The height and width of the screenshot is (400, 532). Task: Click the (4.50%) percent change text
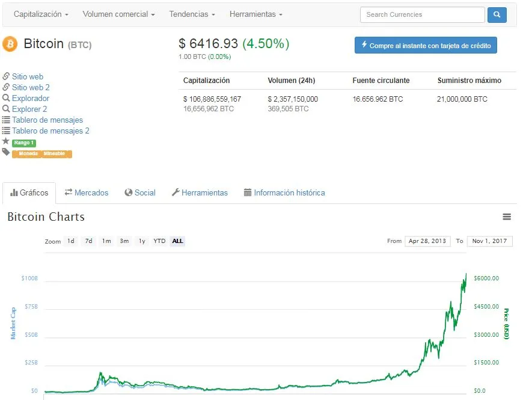point(266,43)
